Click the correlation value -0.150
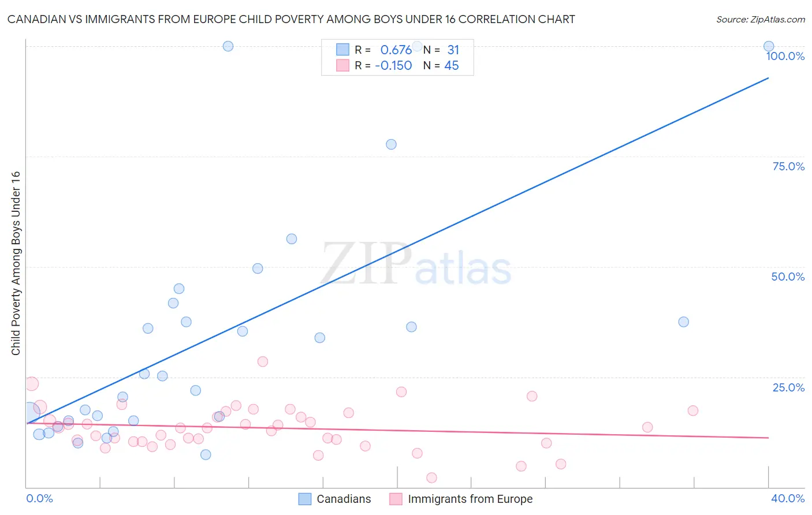The image size is (812, 515). click(x=393, y=66)
